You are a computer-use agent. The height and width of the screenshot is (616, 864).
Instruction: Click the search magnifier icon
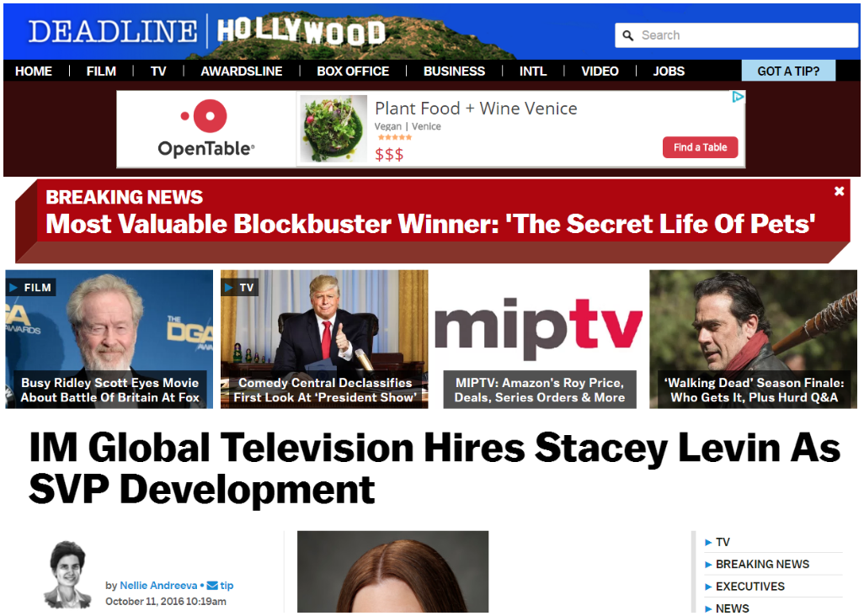(627, 36)
